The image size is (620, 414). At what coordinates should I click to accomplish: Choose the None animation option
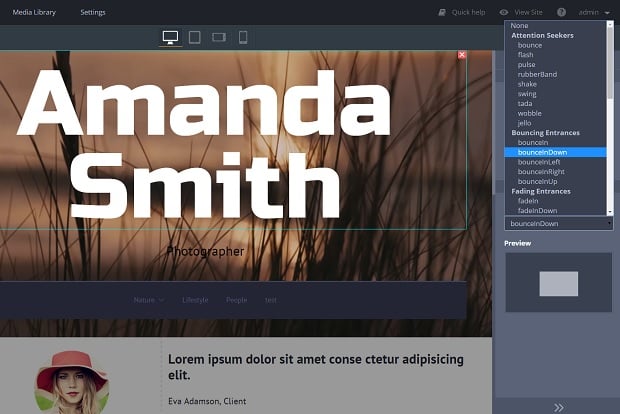point(520,26)
